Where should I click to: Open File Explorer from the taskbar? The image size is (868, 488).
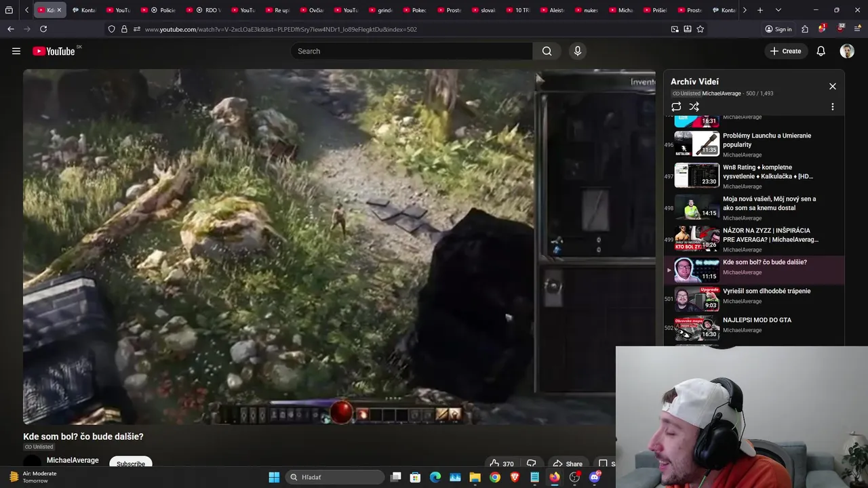(x=475, y=477)
